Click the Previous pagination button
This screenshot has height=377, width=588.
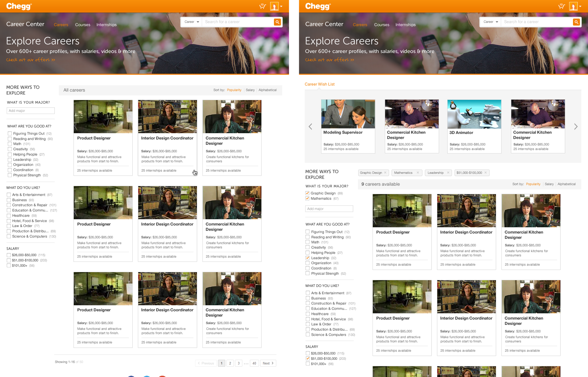point(206,363)
